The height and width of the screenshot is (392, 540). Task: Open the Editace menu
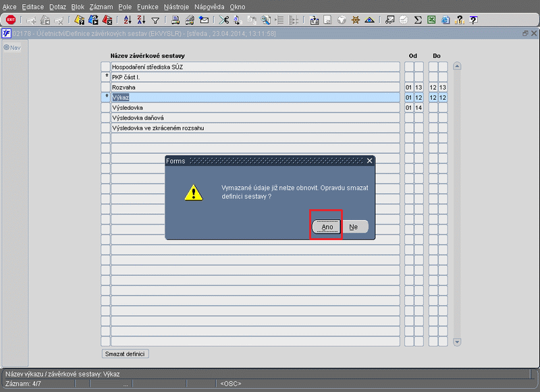click(x=32, y=7)
